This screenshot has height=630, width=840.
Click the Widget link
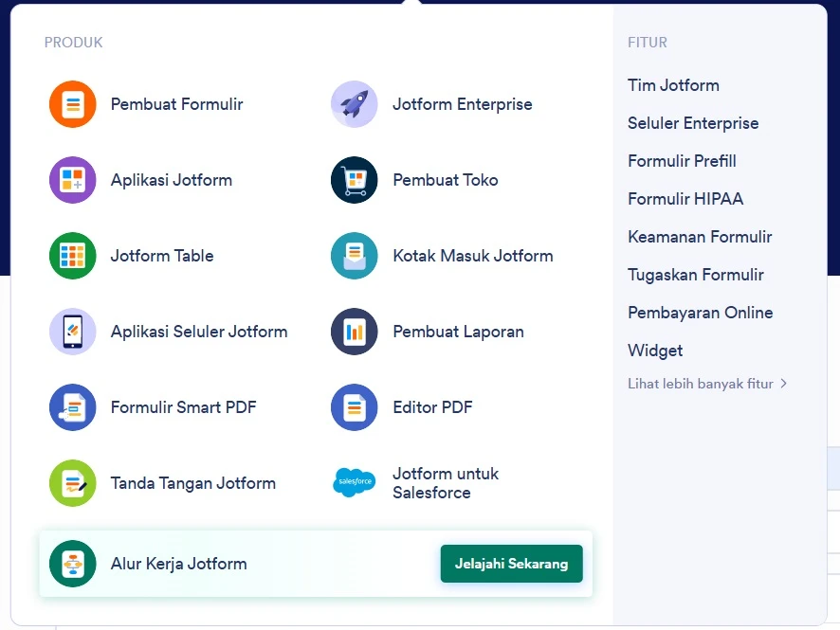coord(655,351)
